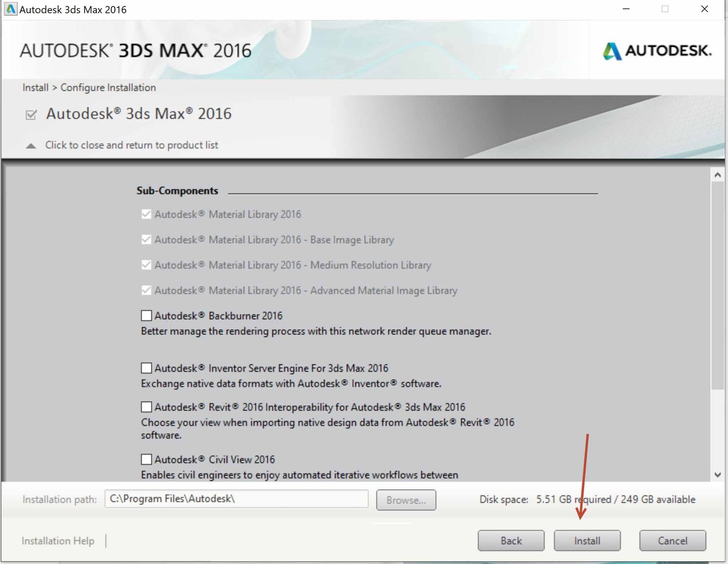Click the AUTODESK 3DS MAX 2016 banner logo
728x564 pixels.
point(136,50)
